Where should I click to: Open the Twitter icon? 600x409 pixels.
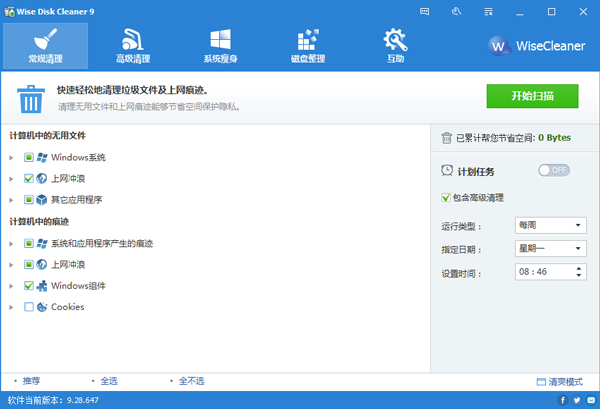point(577,400)
